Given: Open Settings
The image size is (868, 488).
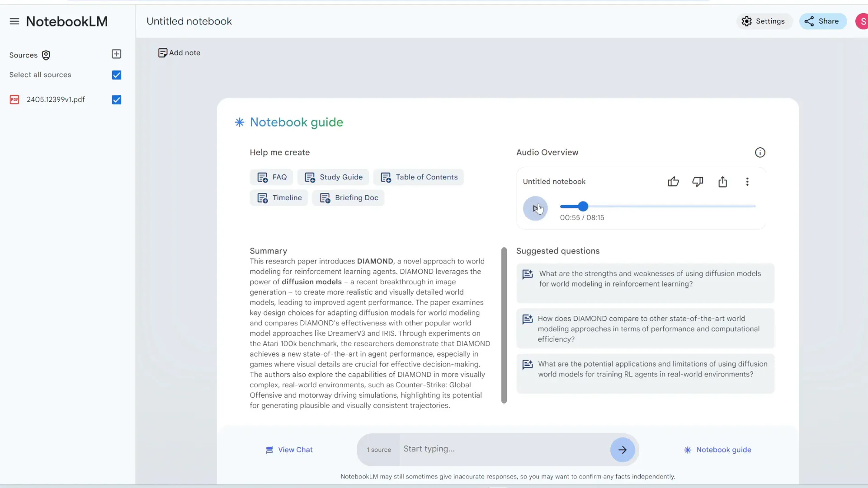Looking at the screenshot, I should click(764, 21).
